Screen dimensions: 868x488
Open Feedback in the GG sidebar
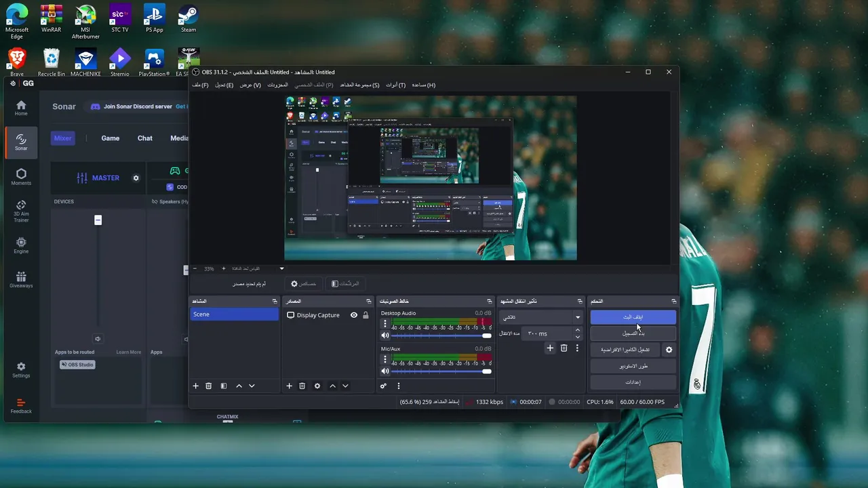coord(21,405)
